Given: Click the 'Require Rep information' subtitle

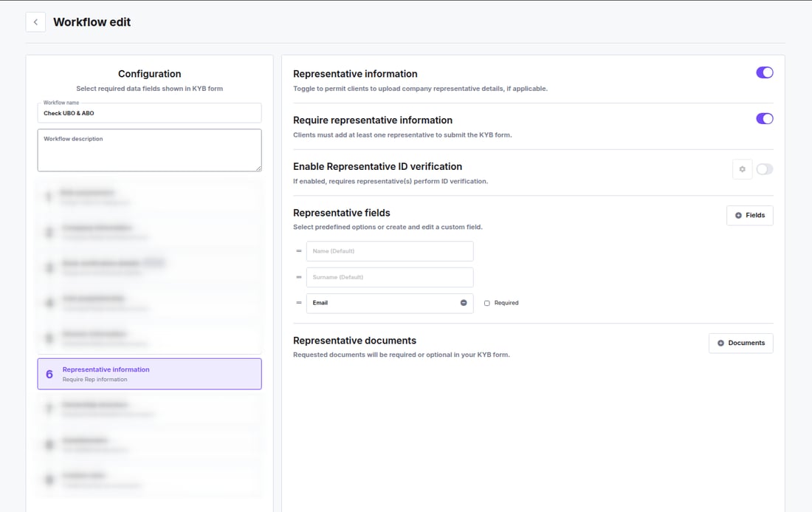Looking at the screenshot, I should click(x=94, y=379).
